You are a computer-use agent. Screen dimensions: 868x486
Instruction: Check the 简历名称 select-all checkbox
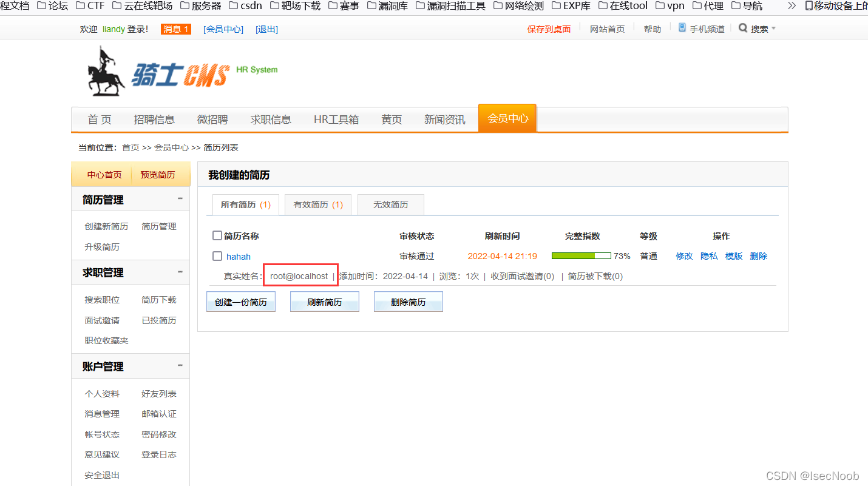point(217,235)
